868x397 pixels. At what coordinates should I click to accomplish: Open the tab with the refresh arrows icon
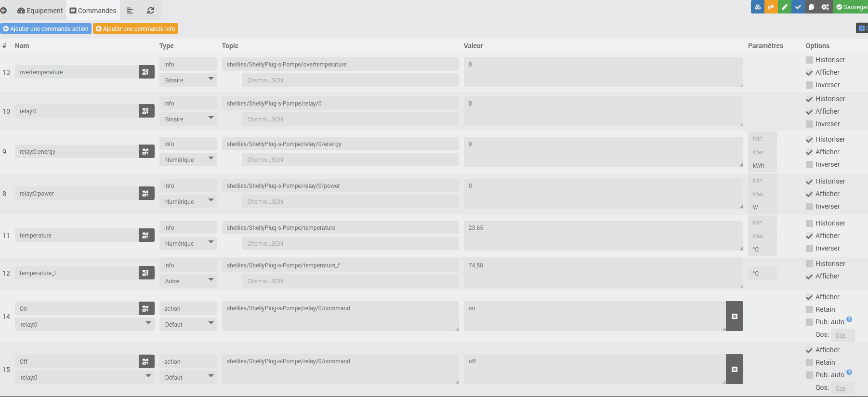point(151,10)
